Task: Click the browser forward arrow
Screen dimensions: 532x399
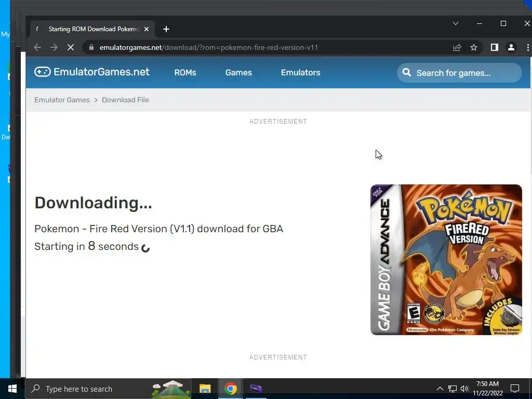Action: pos(54,47)
